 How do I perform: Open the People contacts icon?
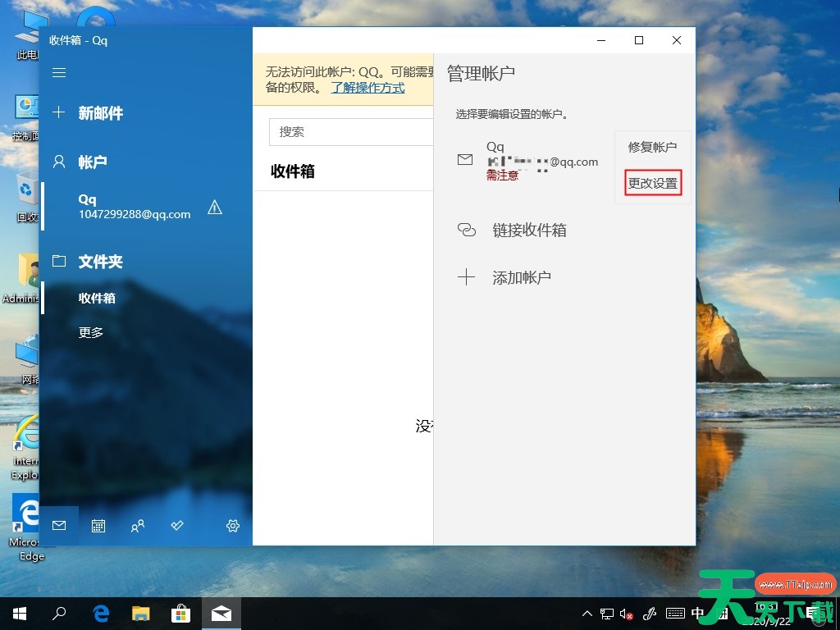138,526
